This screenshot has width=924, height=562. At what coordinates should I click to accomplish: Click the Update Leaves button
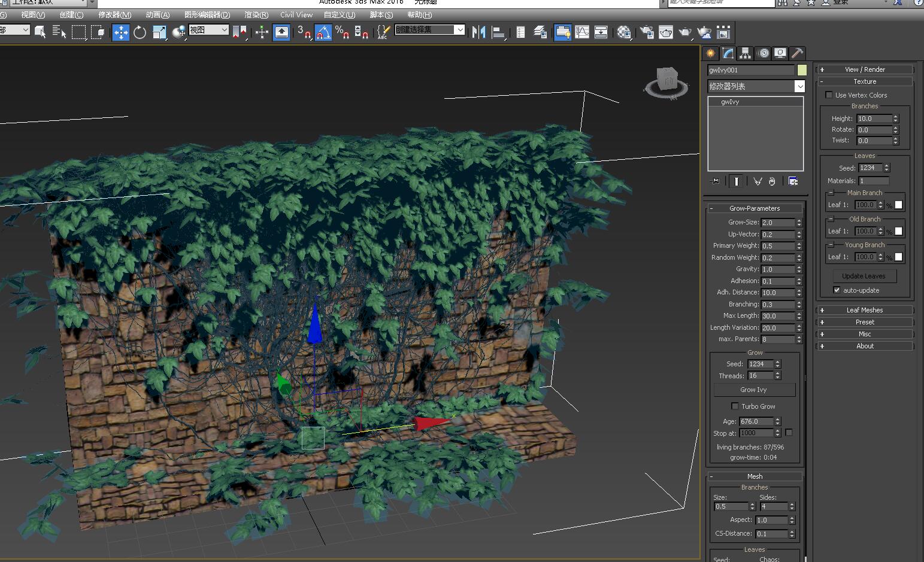[864, 276]
